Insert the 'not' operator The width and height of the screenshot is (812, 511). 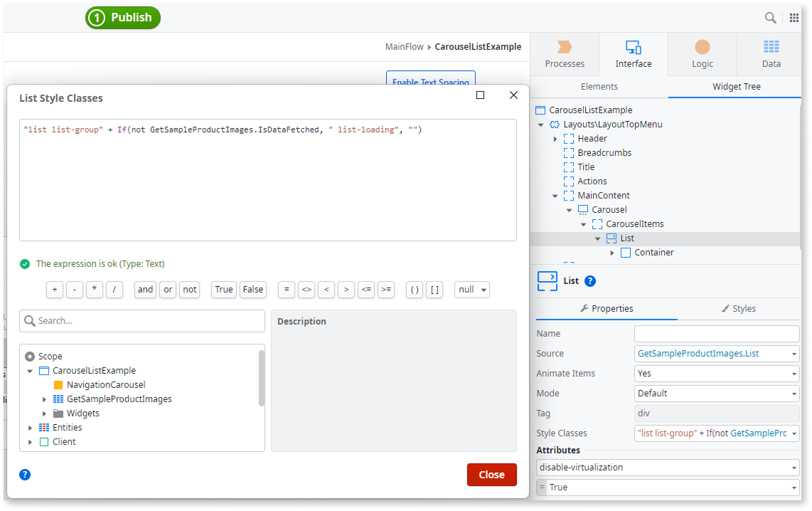tap(190, 290)
